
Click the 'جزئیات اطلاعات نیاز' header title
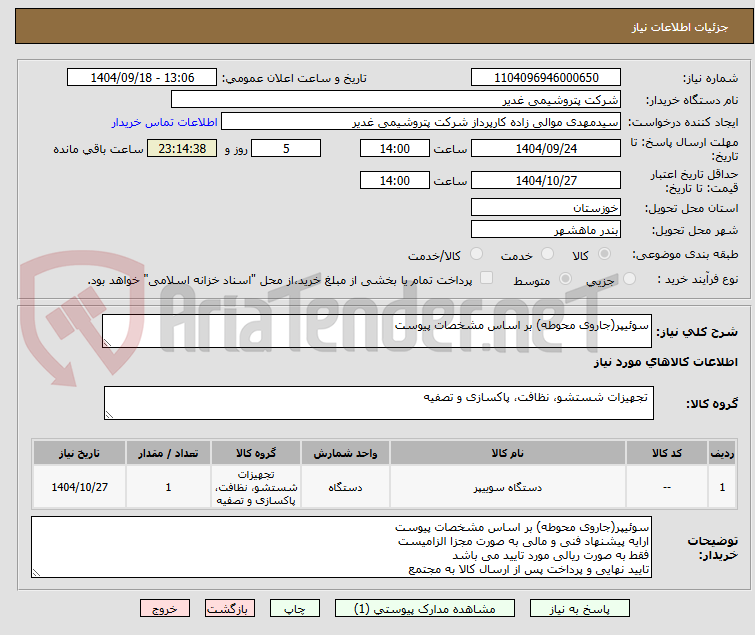pos(680,27)
